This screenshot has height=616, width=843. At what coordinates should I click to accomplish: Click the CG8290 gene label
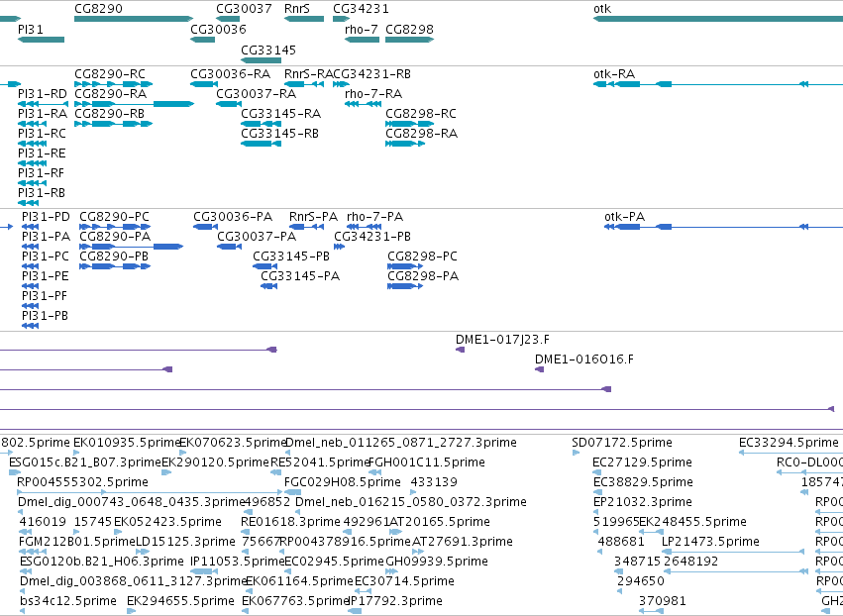[98, 9]
